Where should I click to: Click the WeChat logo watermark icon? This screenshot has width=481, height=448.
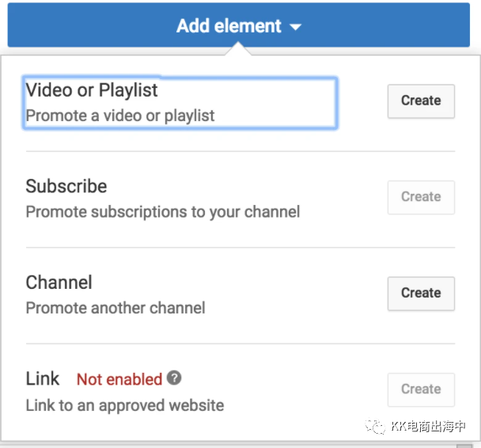[x=375, y=426]
